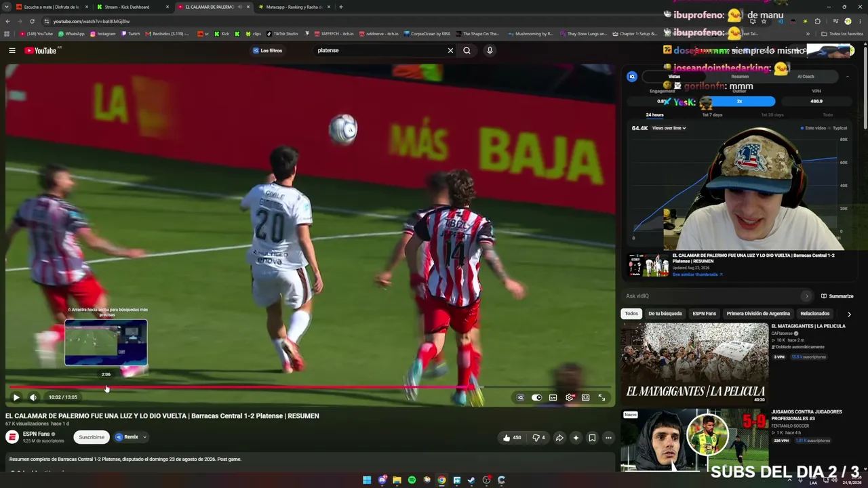Image resolution: width=868 pixels, height=488 pixels.
Task: Select the Todos filter chip
Action: pyautogui.click(x=631, y=314)
